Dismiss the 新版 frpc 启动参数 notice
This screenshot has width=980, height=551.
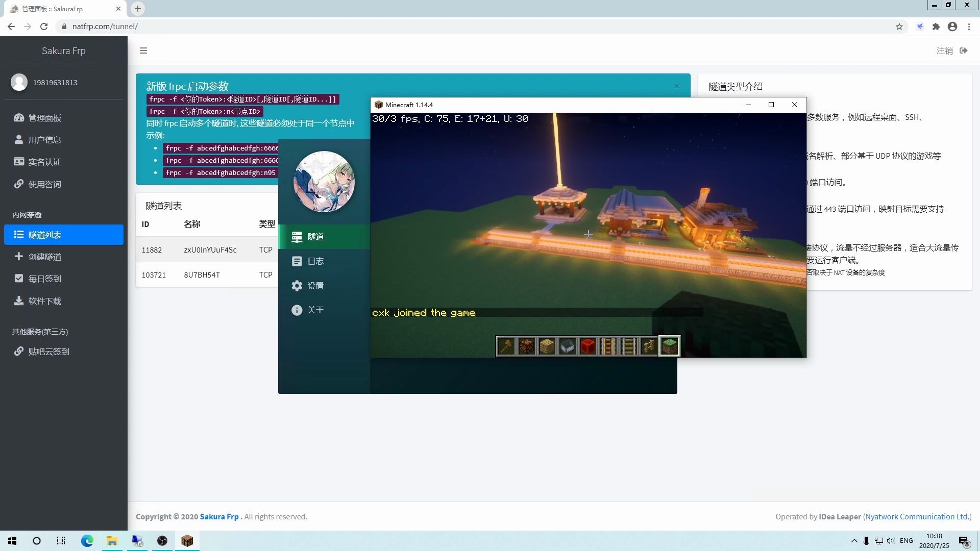677,86
